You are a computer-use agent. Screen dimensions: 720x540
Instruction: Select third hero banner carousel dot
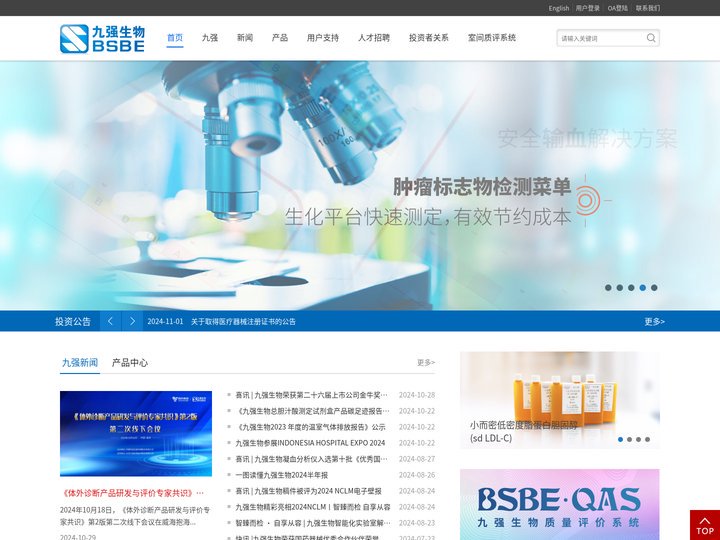click(x=631, y=287)
